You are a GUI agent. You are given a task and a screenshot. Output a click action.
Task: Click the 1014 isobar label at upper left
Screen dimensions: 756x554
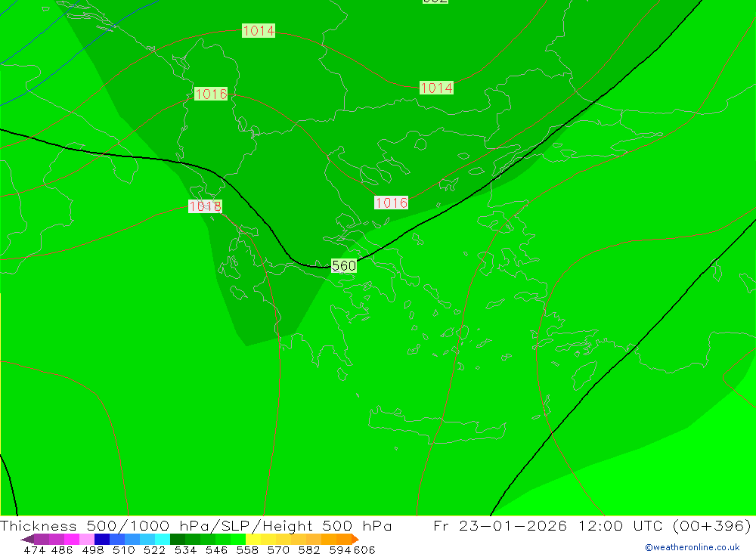[259, 31]
